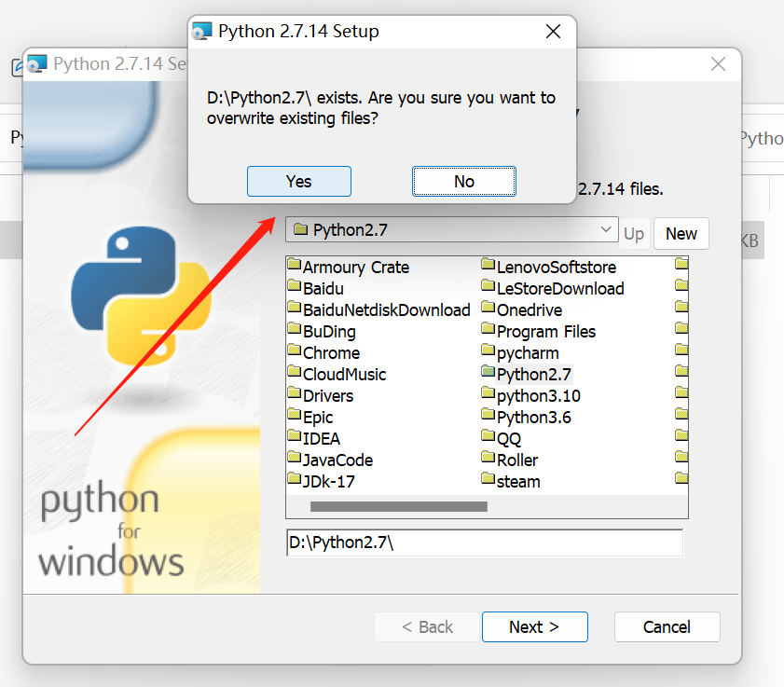784x687 pixels.
Task: Select the IDEA folder name
Action: click(x=322, y=439)
